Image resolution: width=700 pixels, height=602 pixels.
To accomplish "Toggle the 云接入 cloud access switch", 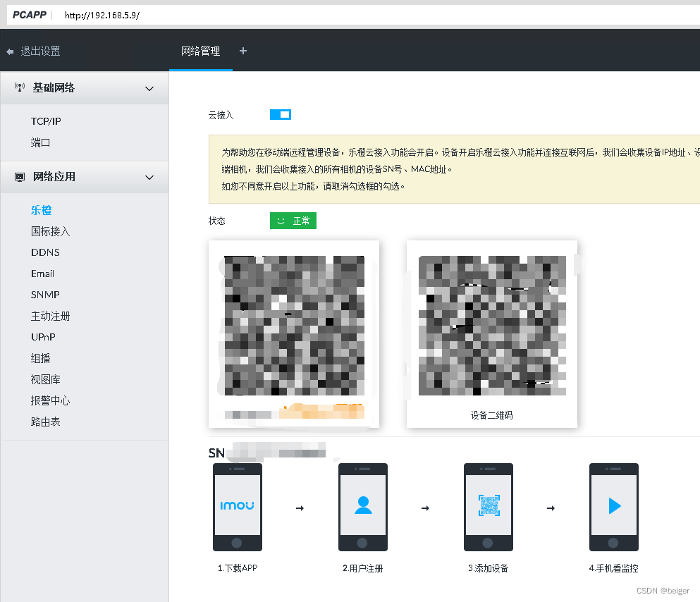I will tap(281, 115).
